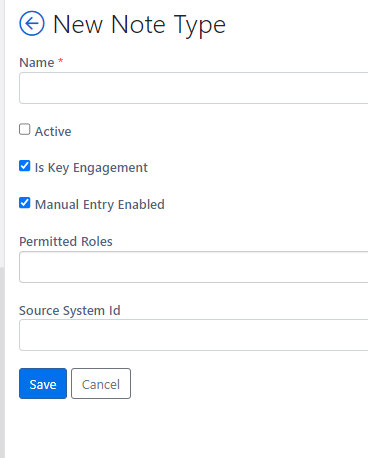Save the new note type
Viewport: 368px width, 458px height.
[43, 384]
